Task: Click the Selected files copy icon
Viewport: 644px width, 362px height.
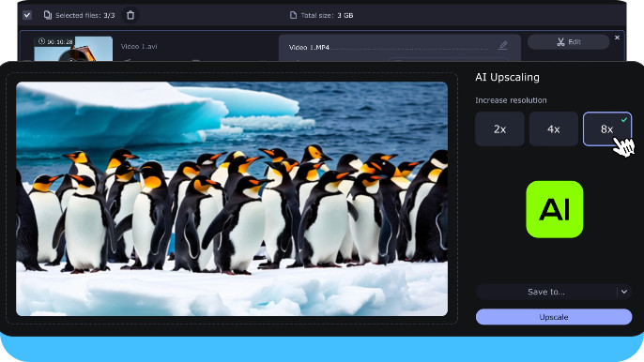Action: (x=48, y=15)
